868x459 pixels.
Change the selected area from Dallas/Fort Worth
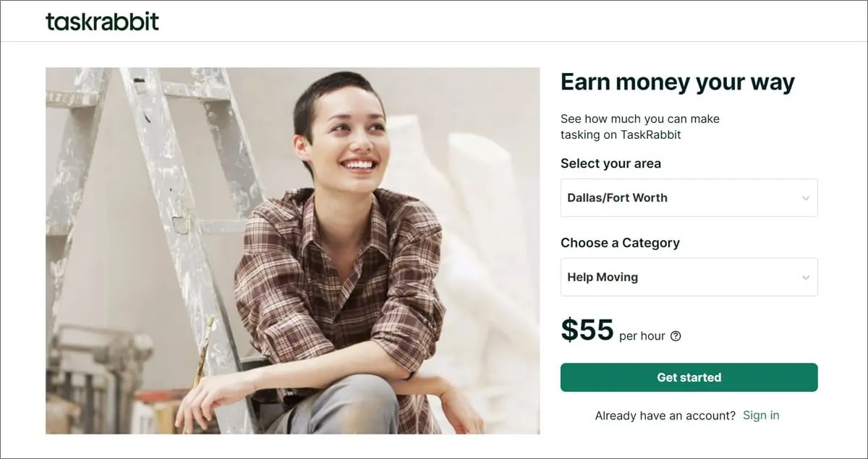coord(688,197)
